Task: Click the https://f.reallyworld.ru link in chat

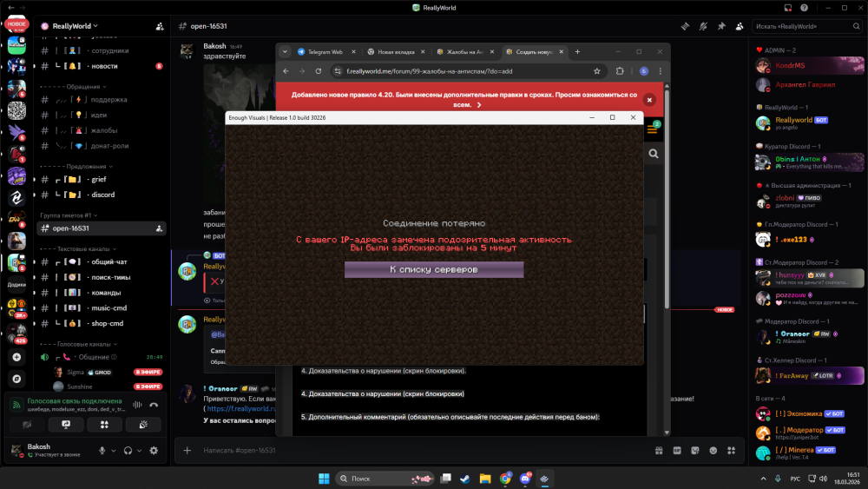Action: [241, 409]
